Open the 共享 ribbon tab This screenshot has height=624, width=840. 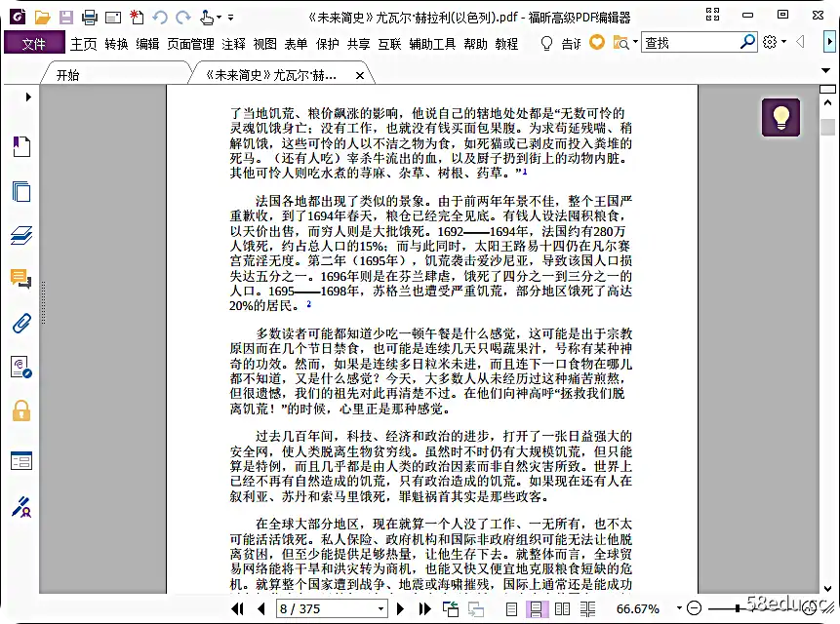click(358, 44)
